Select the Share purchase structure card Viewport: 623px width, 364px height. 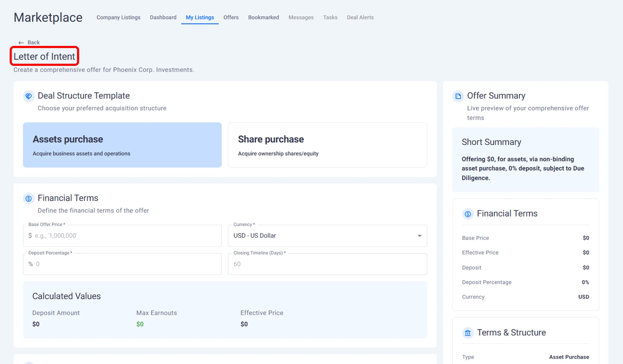(x=327, y=145)
